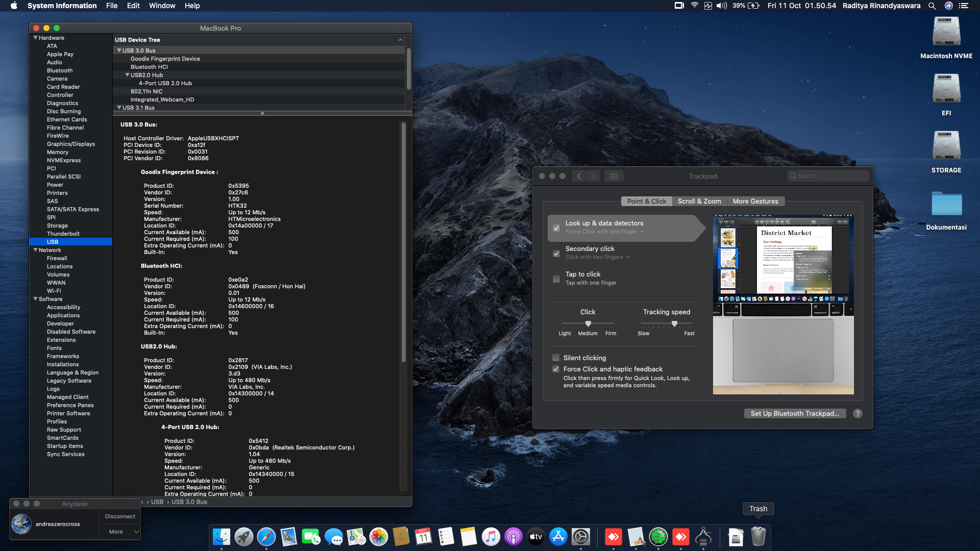Launch the Podcasts app from the Dock
Image resolution: width=980 pixels, height=551 pixels.
(513, 537)
